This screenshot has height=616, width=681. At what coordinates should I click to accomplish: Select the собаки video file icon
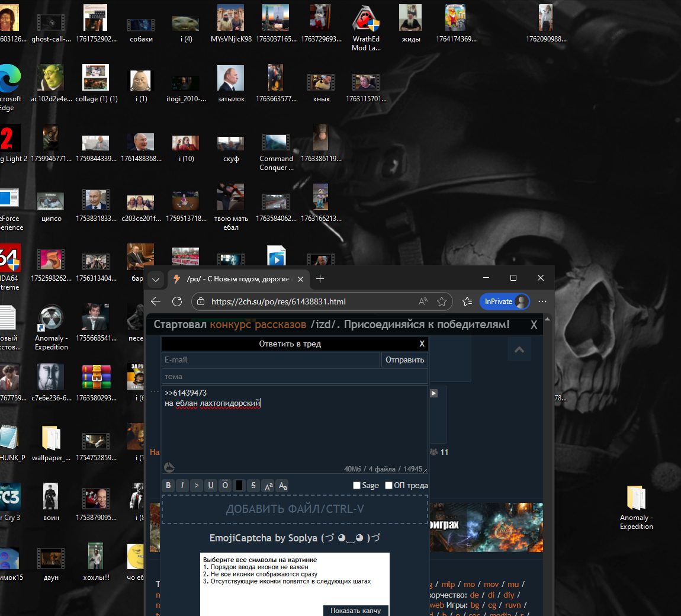tap(141, 30)
